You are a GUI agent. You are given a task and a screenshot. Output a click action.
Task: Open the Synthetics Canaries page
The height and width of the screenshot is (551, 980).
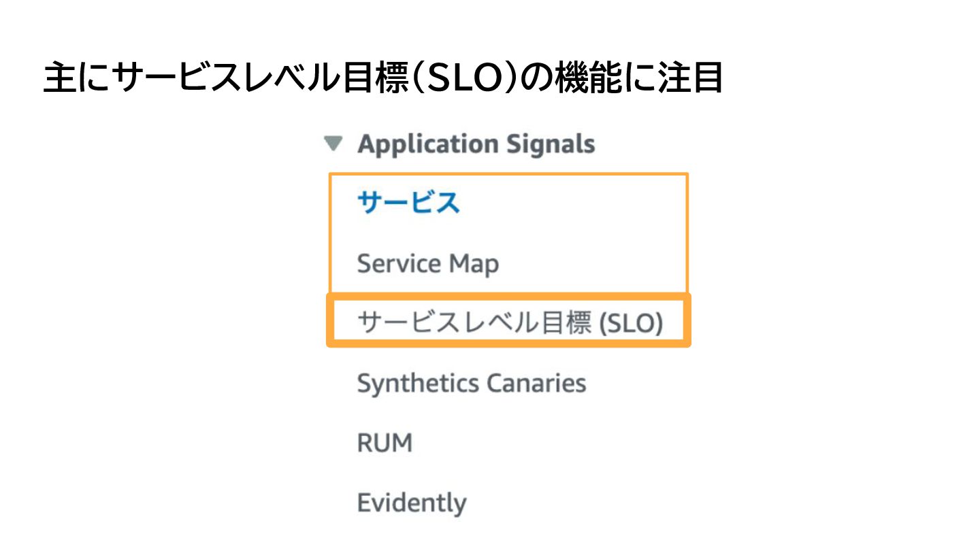tap(471, 384)
